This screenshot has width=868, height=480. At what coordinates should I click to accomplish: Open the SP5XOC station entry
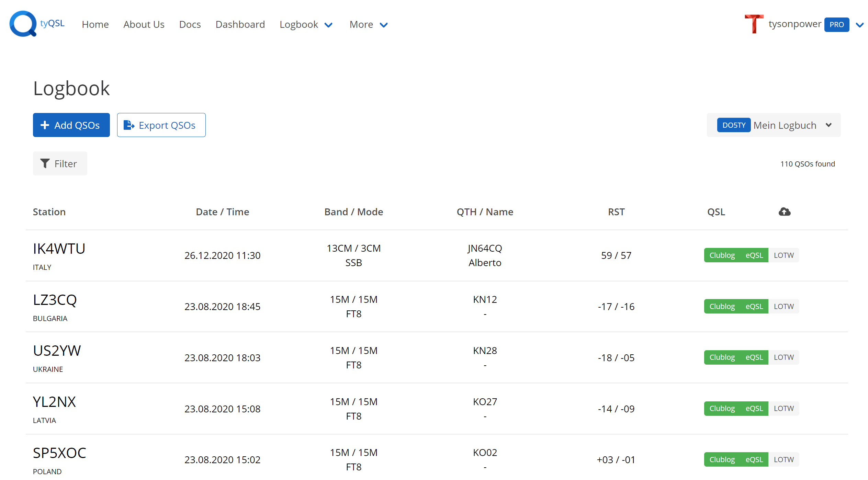tap(59, 453)
